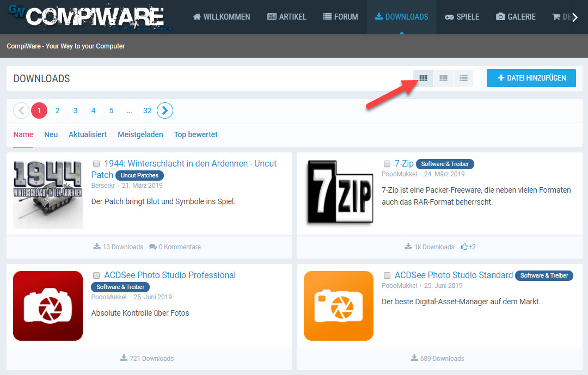
Task: Switch to the grid tile view
Action: (423, 78)
